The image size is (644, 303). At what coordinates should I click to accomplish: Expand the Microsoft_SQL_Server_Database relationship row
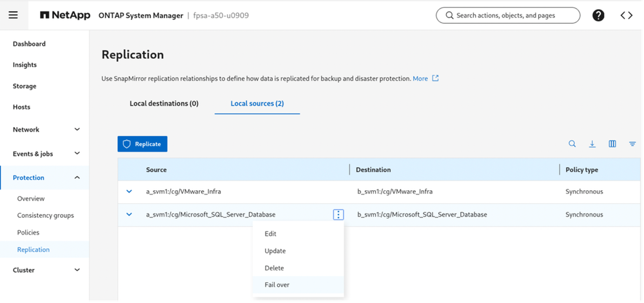click(130, 214)
